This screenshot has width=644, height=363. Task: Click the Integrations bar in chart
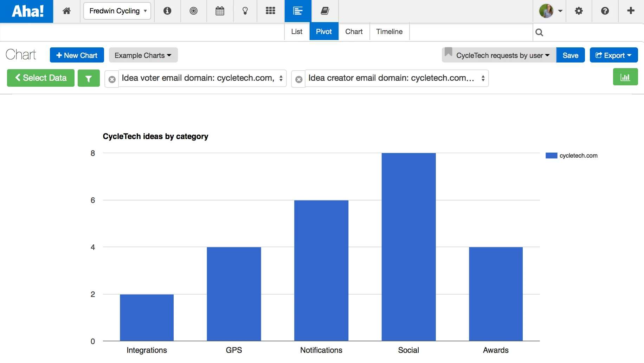[x=147, y=317]
